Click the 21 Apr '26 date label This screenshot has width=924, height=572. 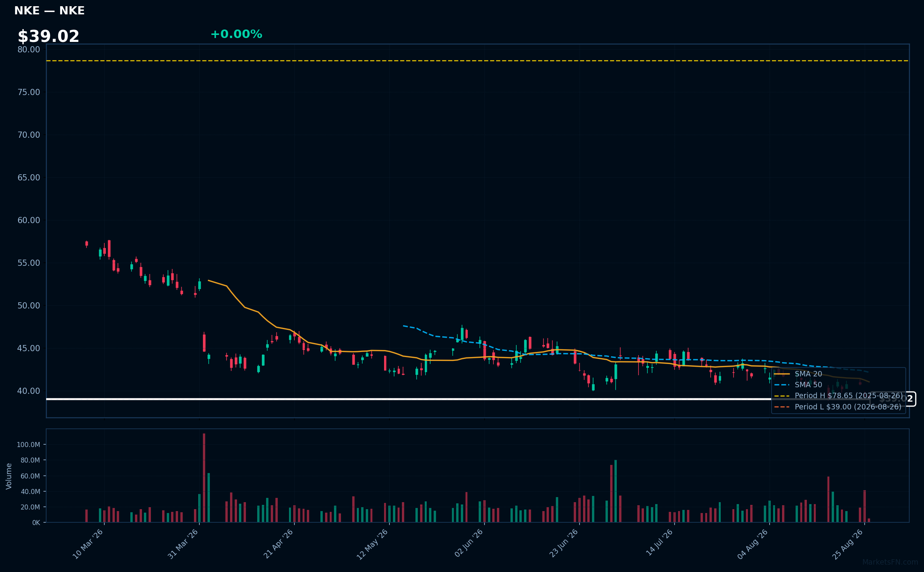click(x=278, y=544)
